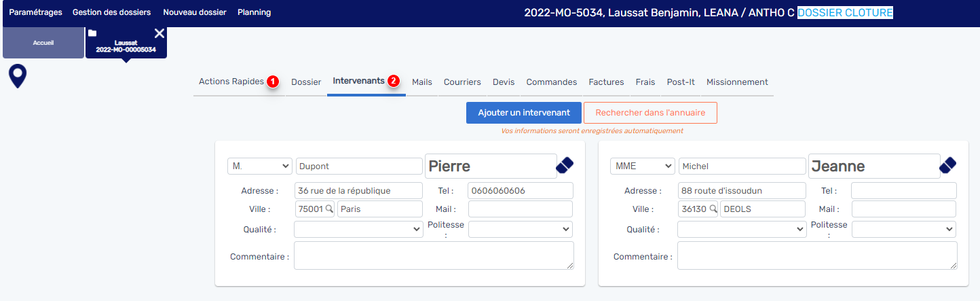Open the MME civility dropdown
980x301 pixels.
click(642, 166)
